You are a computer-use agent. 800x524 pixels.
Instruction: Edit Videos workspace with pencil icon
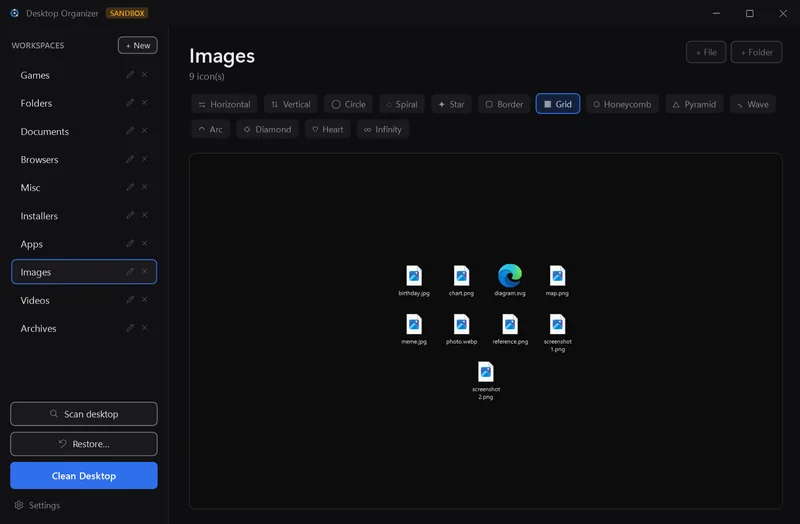[x=130, y=300]
